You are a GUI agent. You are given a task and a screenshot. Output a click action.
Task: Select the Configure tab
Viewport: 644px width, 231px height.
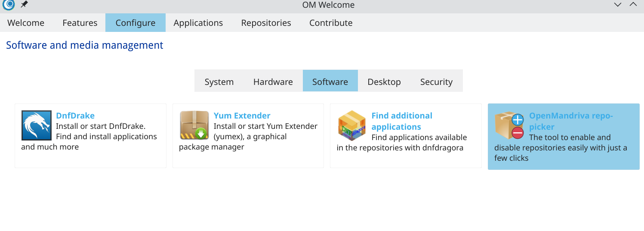[136, 23]
